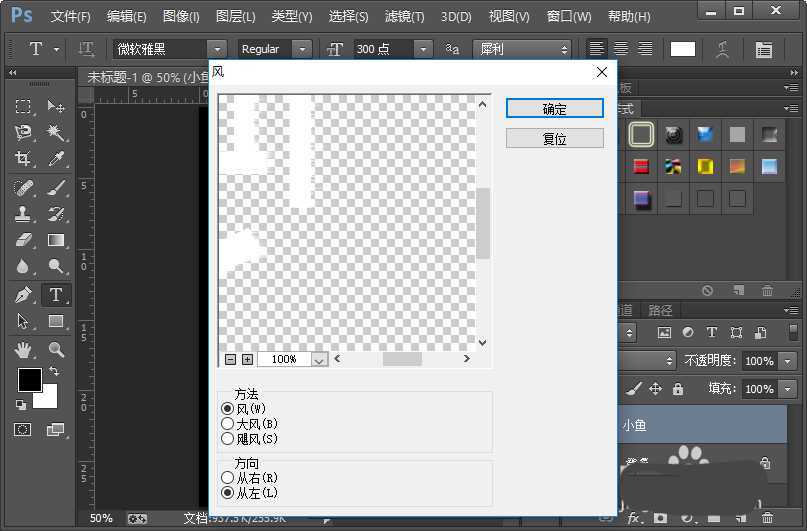Open the 图层(L) menu
This screenshot has height=531, width=807.
235,17
